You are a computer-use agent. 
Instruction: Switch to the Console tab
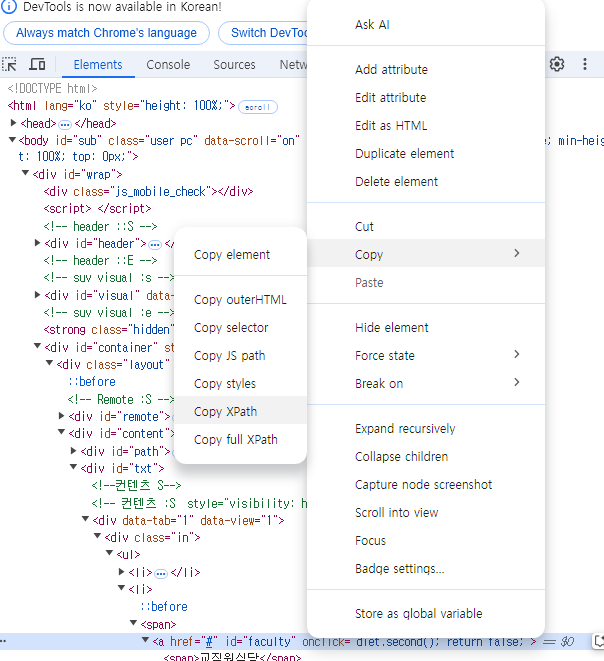pos(168,64)
